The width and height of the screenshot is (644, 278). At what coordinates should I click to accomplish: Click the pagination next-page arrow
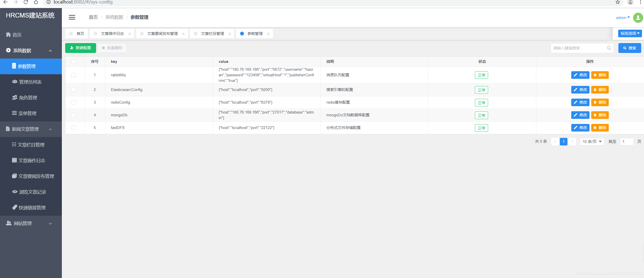572,142
